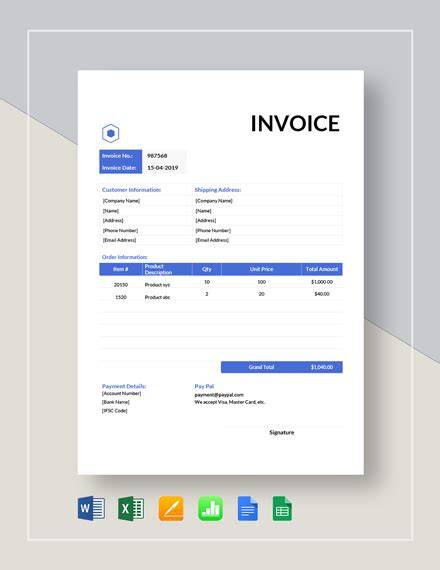
Task: Click the Signature line label
Action: [282, 432]
